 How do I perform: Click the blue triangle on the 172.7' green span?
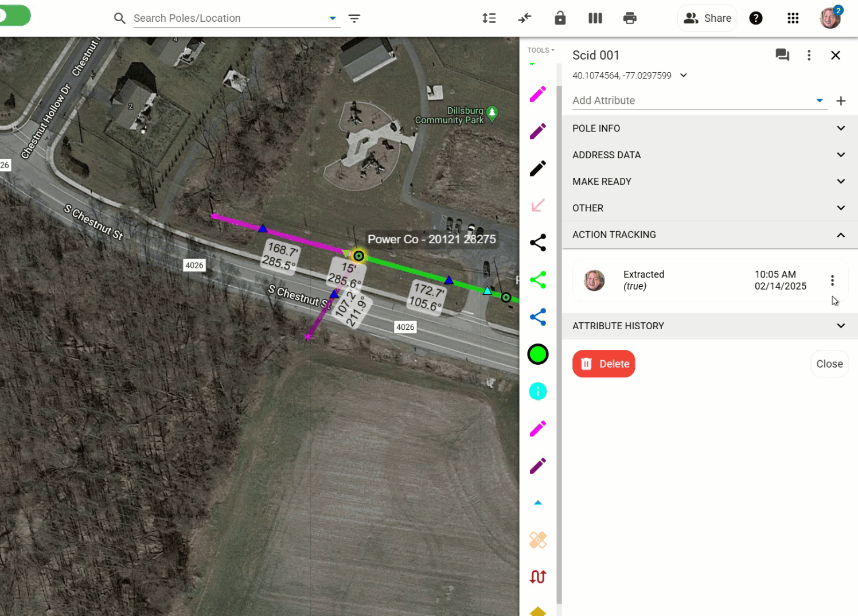coord(449,280)
